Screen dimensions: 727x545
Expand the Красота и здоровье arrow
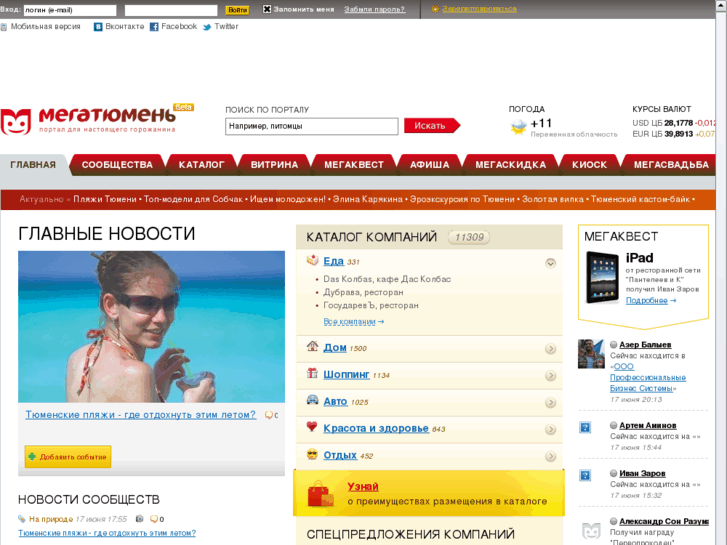click(x=550, y=430)
